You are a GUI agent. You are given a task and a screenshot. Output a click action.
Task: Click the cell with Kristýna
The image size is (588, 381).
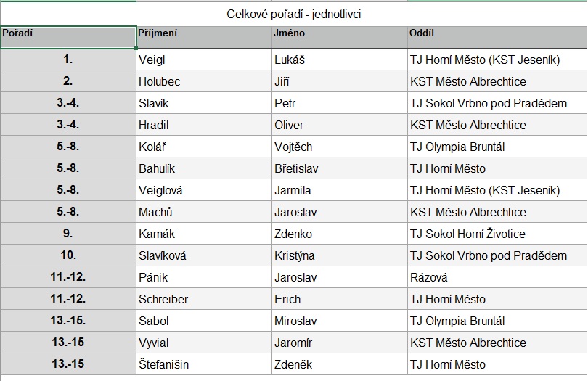click(x=340, y=255)
